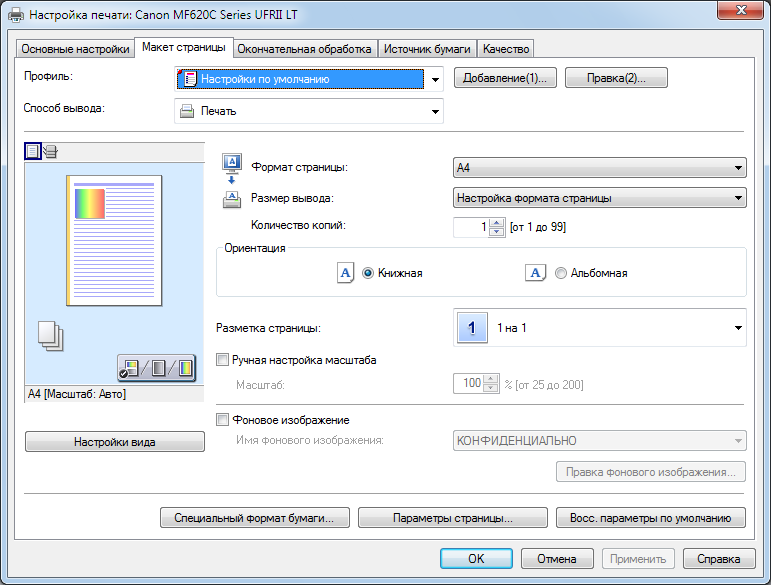Open the Размер вывода dropdown
Viewport: 771px width, 585px height.
click(x=599, y=198)
